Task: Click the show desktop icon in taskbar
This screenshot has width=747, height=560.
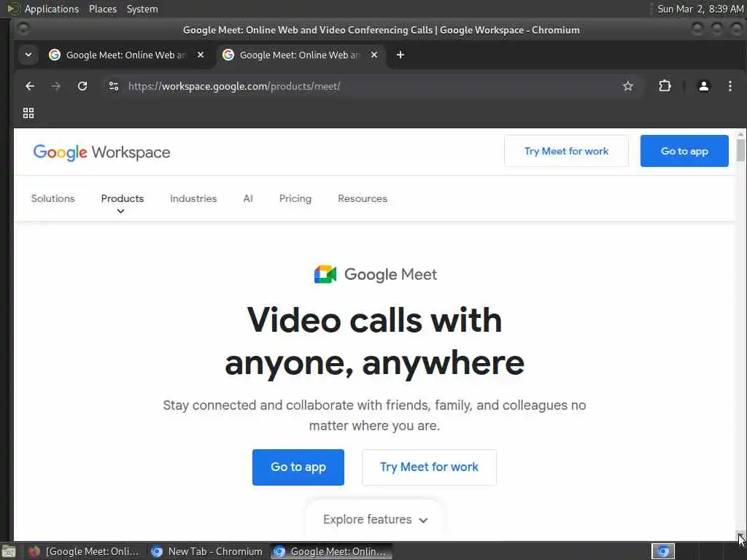Action: tap(9, 551)
